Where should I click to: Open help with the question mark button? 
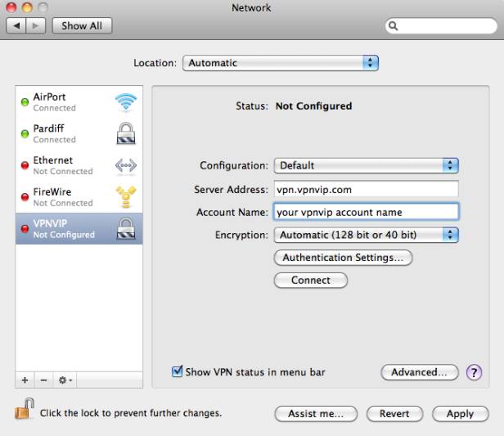coord(474,372)
